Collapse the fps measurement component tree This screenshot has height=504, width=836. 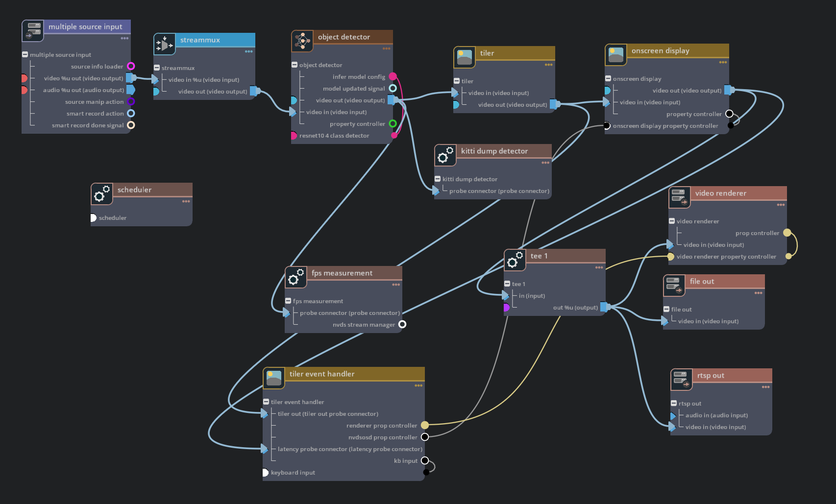click(x=288, y=301)
